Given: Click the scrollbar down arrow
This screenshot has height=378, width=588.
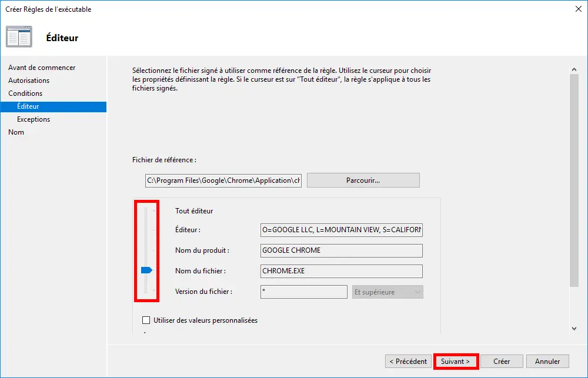Looking at the screenshot, I should [574, 328].
